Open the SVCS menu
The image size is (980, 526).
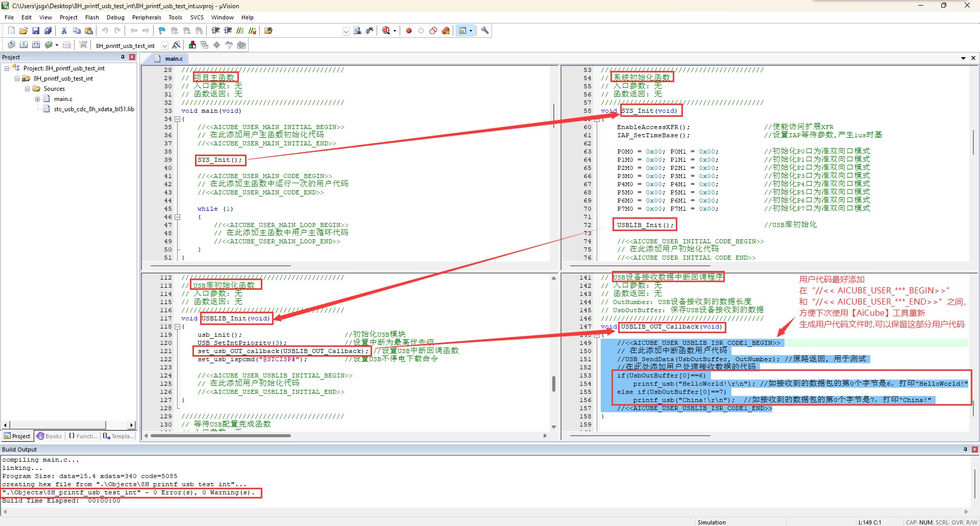(197, 17)
